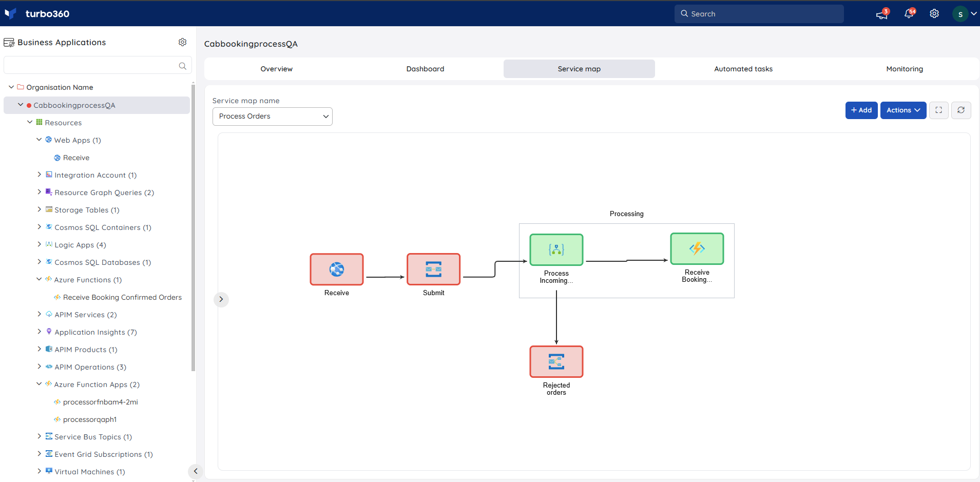Open the notifications bell icon

(909, 14)
